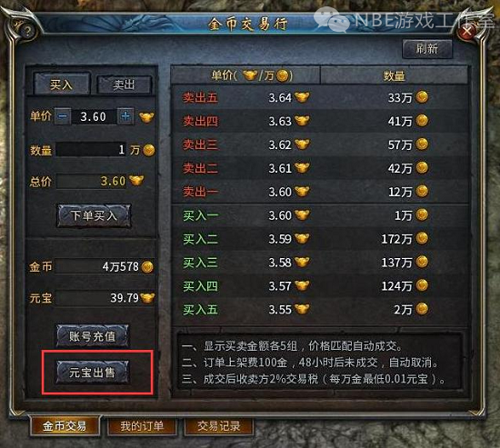Click the 元宝出售 sell button
Screen dimensions: 500x448
93,372
